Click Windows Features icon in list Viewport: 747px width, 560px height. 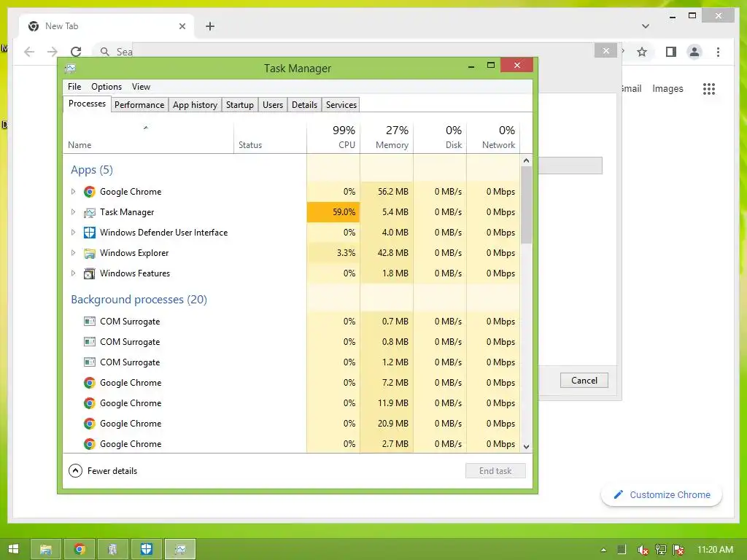click(89, 273)
